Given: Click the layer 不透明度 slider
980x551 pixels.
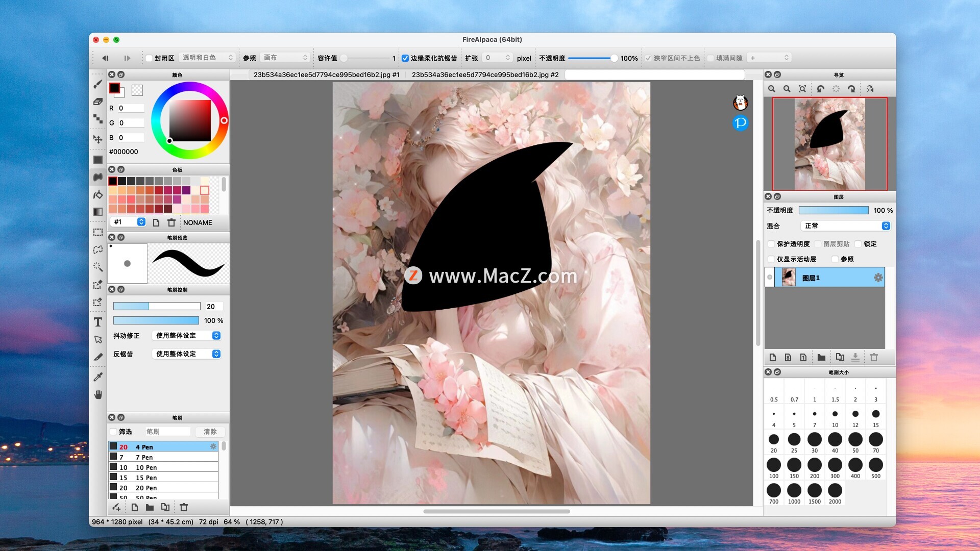Looking at the screenshot, I should point(834,210).
